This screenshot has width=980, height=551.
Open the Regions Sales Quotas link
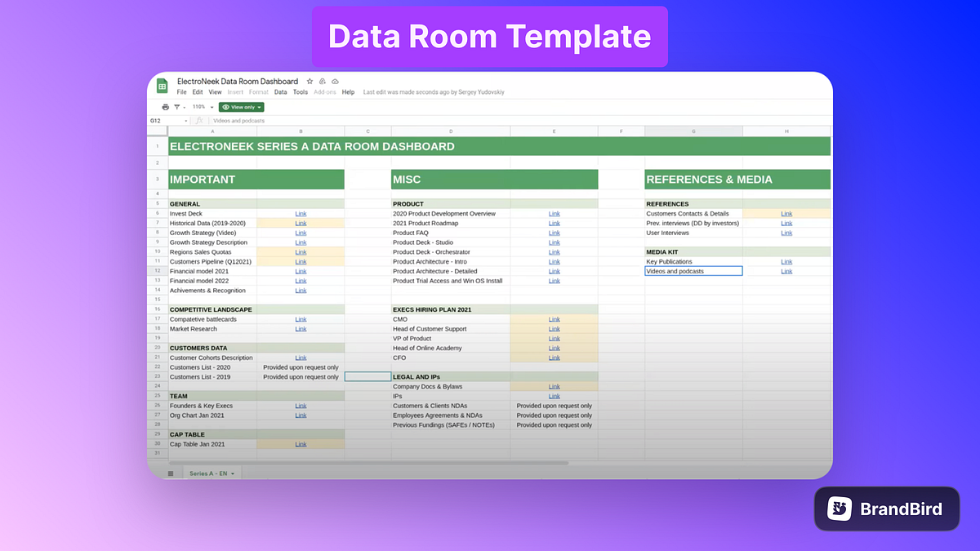301,252
